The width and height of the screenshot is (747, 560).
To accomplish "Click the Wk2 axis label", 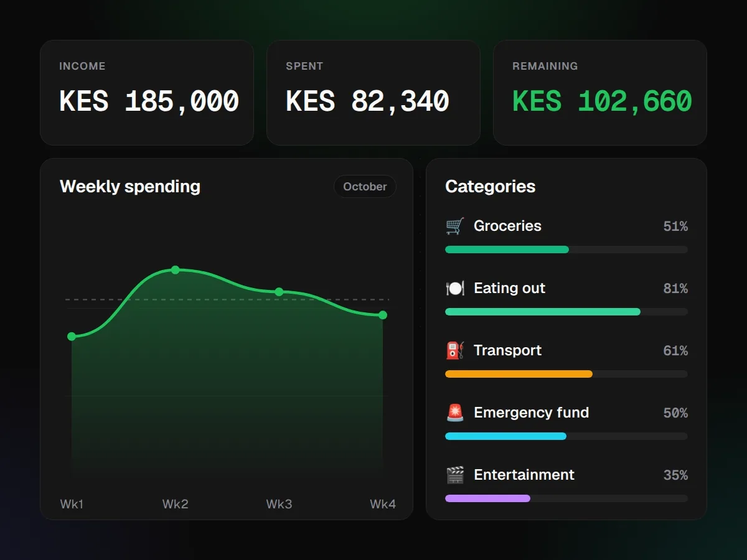I will click(x=176, y=504).
